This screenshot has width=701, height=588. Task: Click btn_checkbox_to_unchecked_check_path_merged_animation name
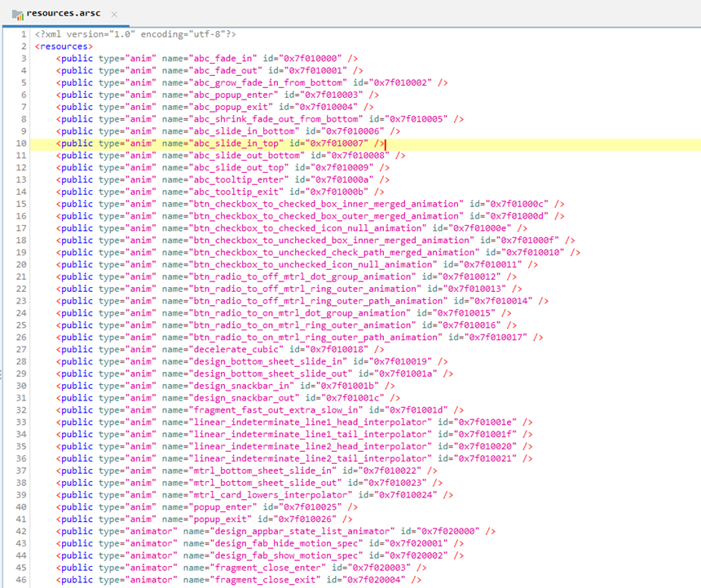[334, 252]
